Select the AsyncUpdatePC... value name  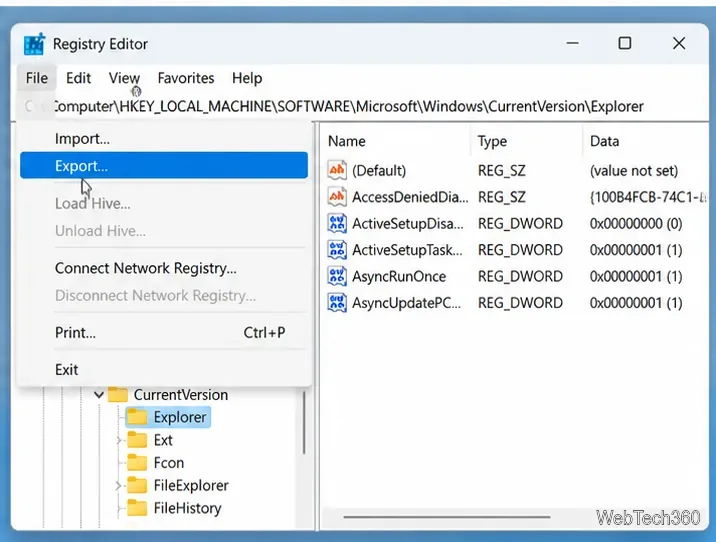(406, 303)
